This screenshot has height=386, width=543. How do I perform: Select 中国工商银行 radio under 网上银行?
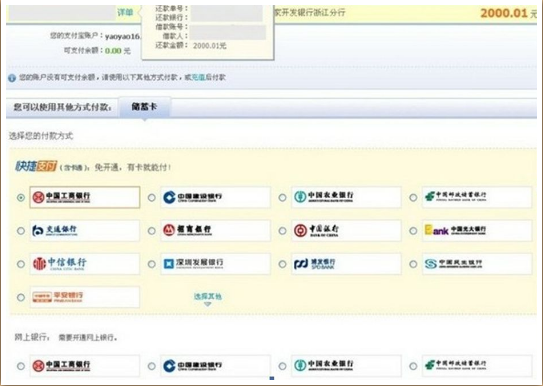coord(21,366)
